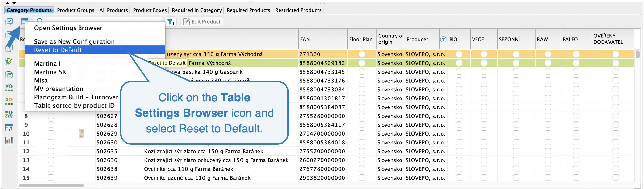Toggle OVĚŘENÝ DODAVATEL checkbox in row 13

[x=615, y=160]
